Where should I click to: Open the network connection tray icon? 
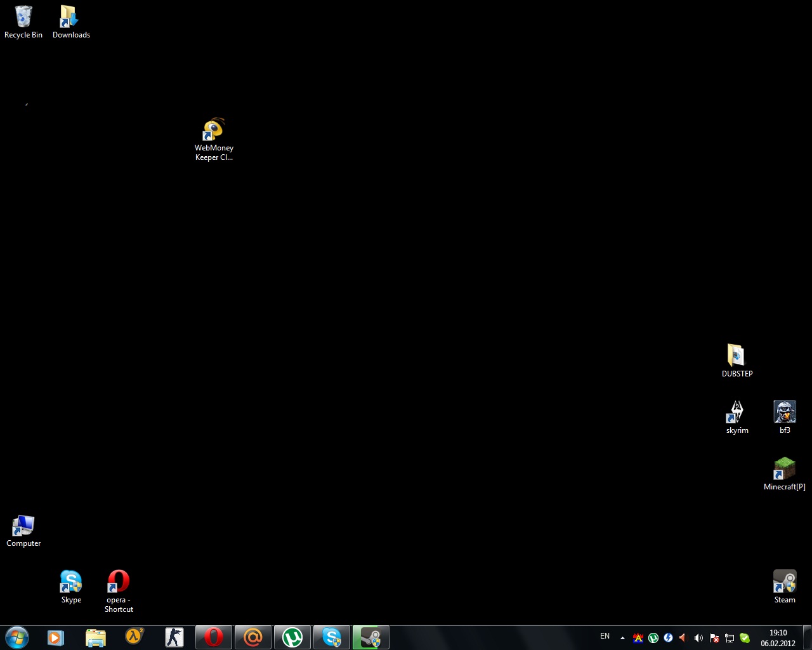pos(730,638)
